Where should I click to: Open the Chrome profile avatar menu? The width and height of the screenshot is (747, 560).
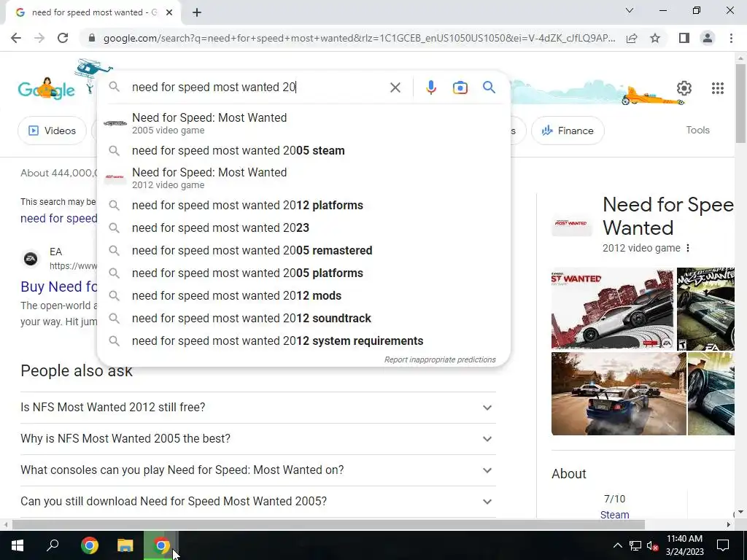708,38
